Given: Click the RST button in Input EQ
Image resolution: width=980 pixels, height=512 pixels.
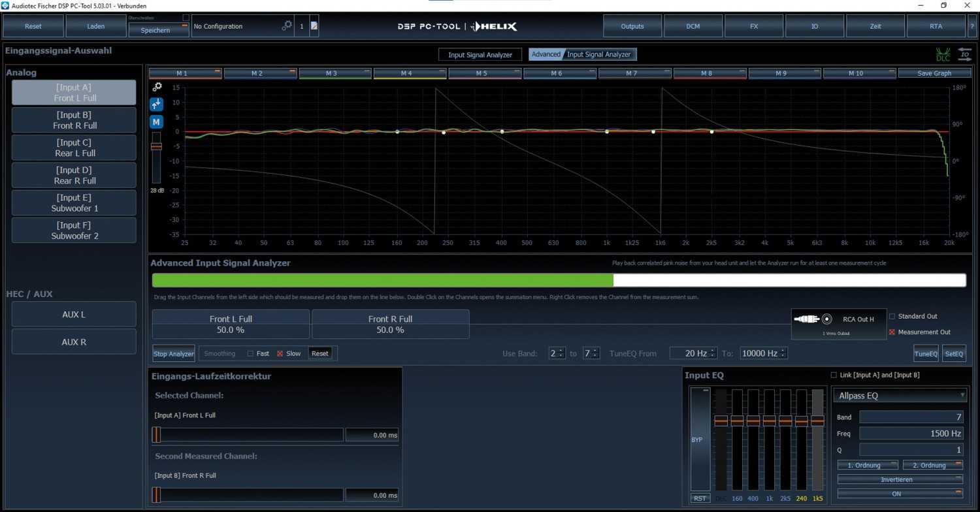Looking at the screenshot, I should 700,498.
